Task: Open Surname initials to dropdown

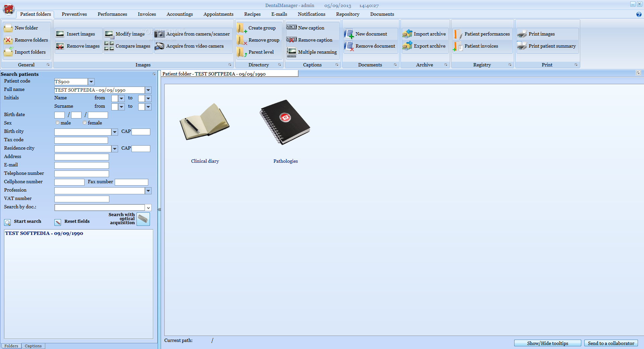Action: (x=148, y=107)
